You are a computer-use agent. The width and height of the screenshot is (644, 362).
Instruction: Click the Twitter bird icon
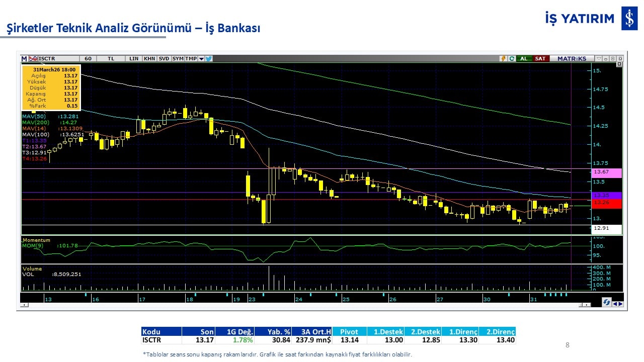(x=209, y=59)
